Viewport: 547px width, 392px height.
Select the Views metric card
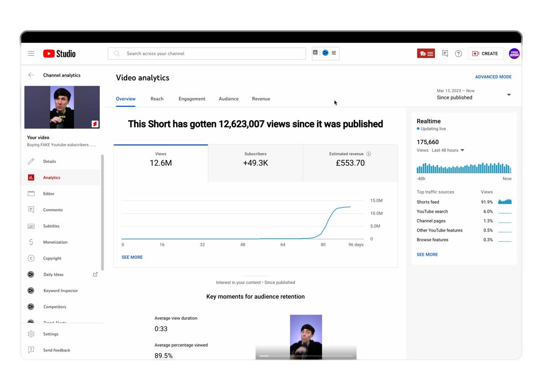click(161, 163)
